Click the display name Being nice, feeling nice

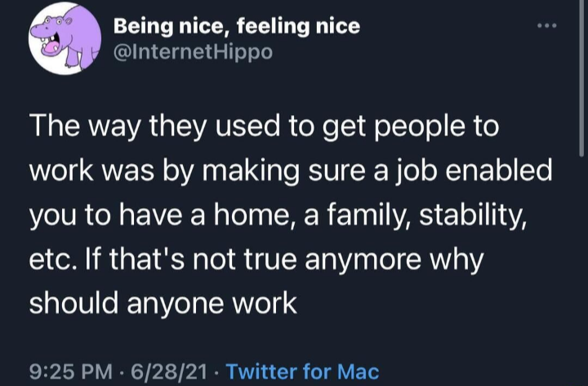click(237, 27)
